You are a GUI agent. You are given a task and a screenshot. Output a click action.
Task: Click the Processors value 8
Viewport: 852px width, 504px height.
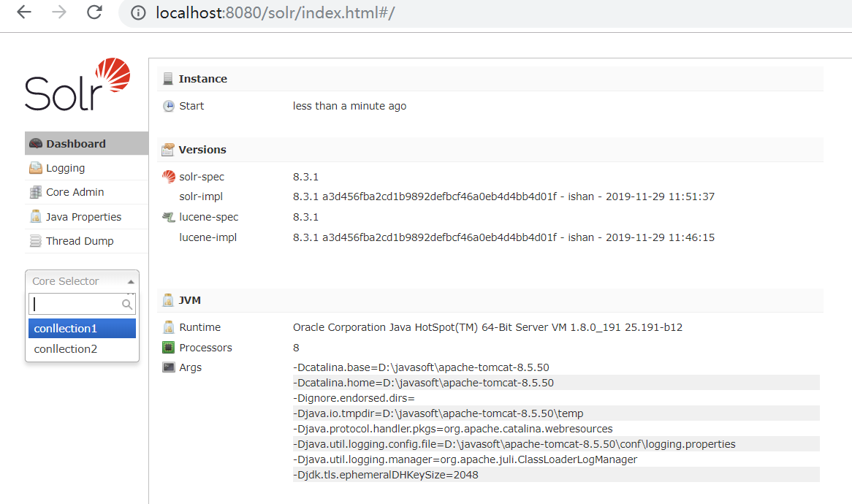click(296, 348)
